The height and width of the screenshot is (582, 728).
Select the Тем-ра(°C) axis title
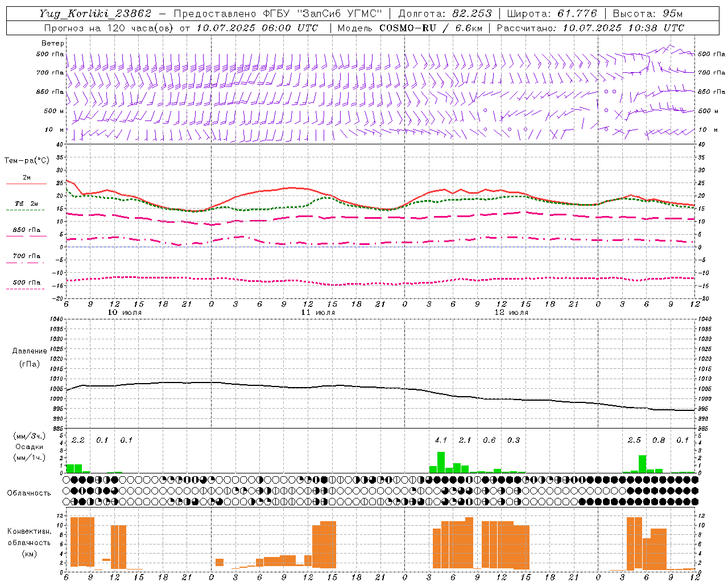coord(27,161)
